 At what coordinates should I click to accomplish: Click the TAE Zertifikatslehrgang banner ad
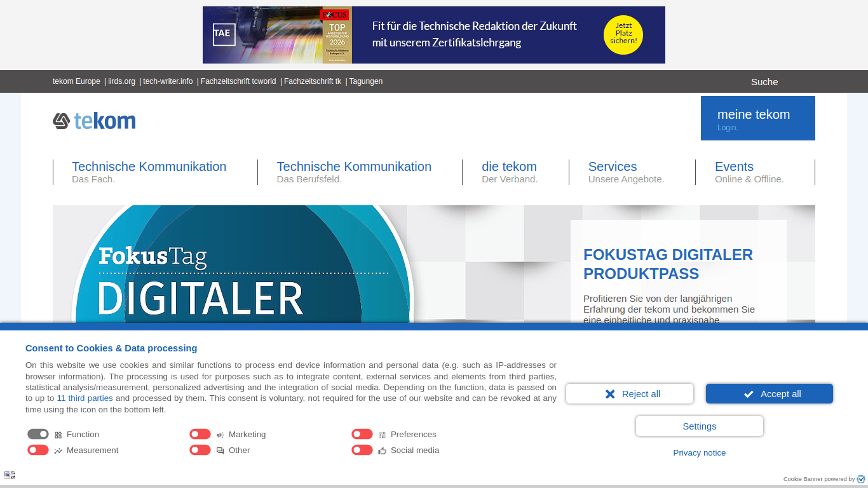pos(434,35)
